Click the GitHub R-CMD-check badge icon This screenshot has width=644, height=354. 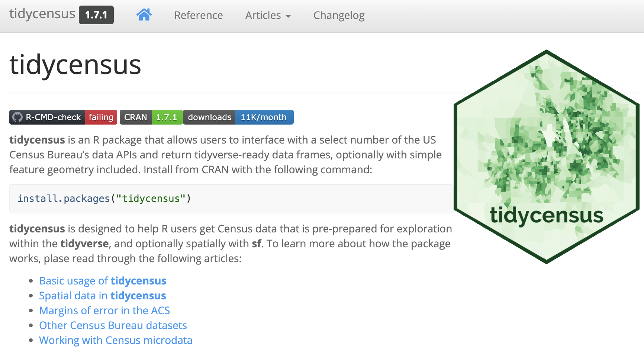coord(17,117)
